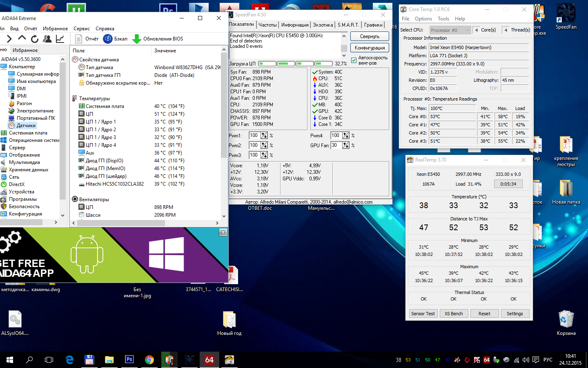Click the users icon in AIDA64 toolbar
Viewport: 588px width, 368px height.
tap(47, 39)
